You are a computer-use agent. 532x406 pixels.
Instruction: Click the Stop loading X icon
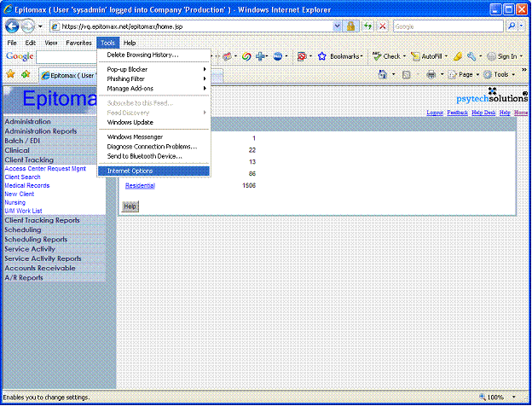[x=383, y=26]
